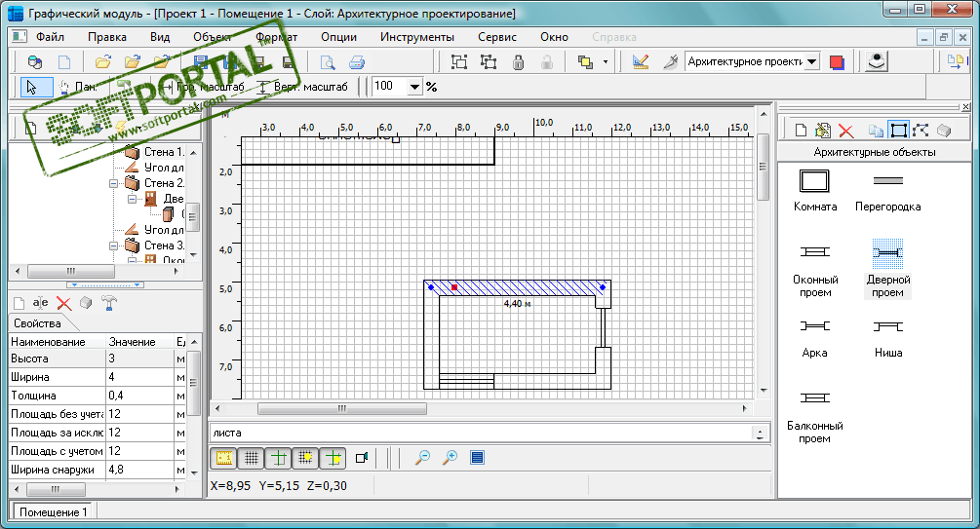The image size is (980, 529).
Task: Collapse the Стена 2 tree node
Action: (114, 183)
